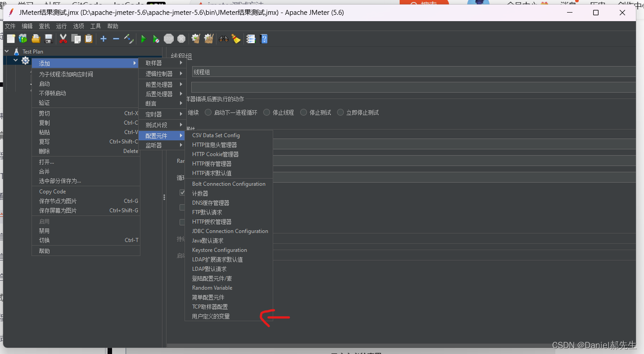Image resolution: width=644 pixels, height=354 pixels.
Task: Select 停止测试 radio button
Action: click(x=304, y=112)
